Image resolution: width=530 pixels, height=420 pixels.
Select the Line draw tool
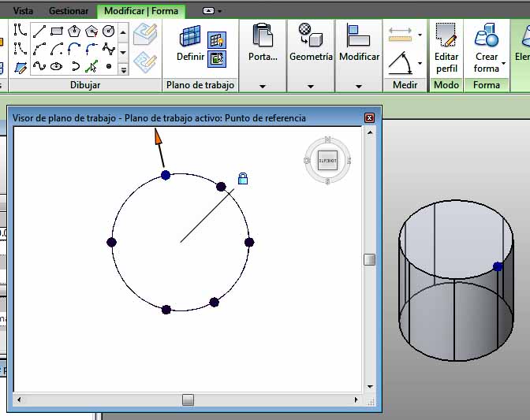click(x=39, y=32)
